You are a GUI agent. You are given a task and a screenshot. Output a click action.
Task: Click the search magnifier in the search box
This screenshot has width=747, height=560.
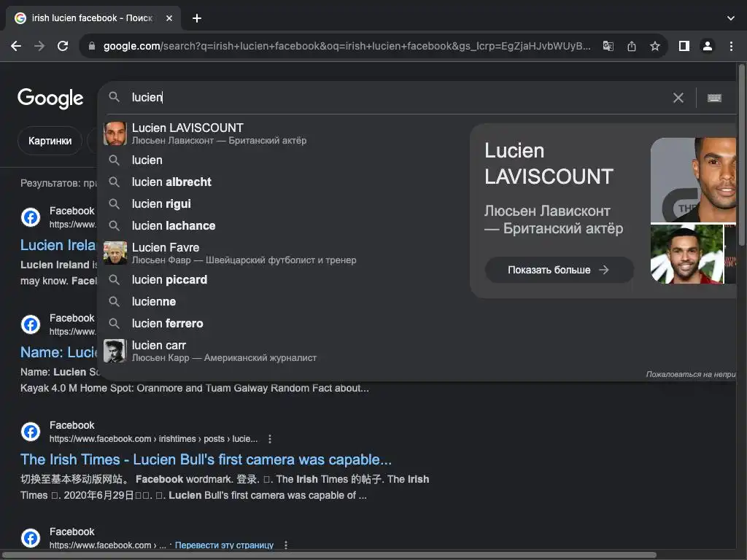click(x=114, y=97)
